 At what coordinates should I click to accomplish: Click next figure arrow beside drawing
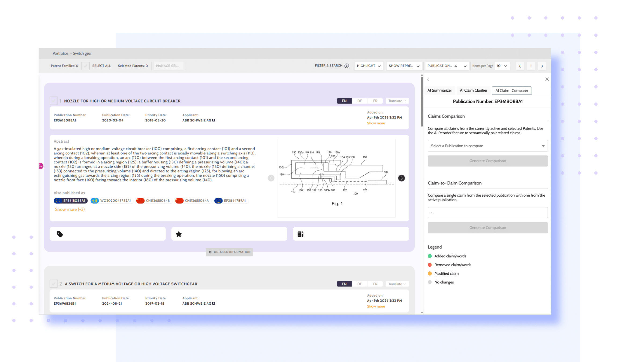tap(401, 178)
